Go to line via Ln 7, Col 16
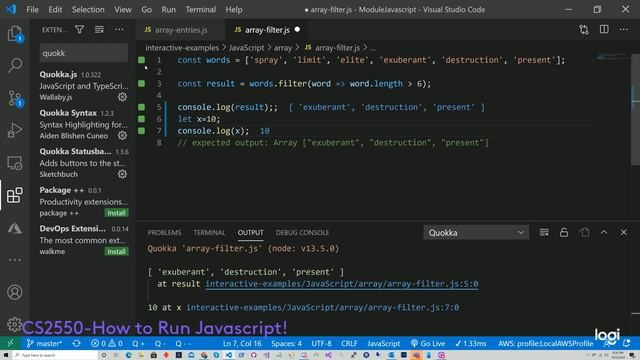This screenshot has height=360, width=640. [242, 344]
